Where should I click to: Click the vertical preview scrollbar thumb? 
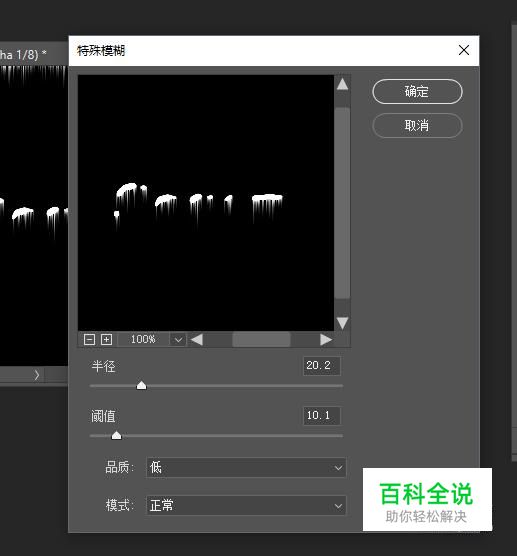tap(342, 203)
